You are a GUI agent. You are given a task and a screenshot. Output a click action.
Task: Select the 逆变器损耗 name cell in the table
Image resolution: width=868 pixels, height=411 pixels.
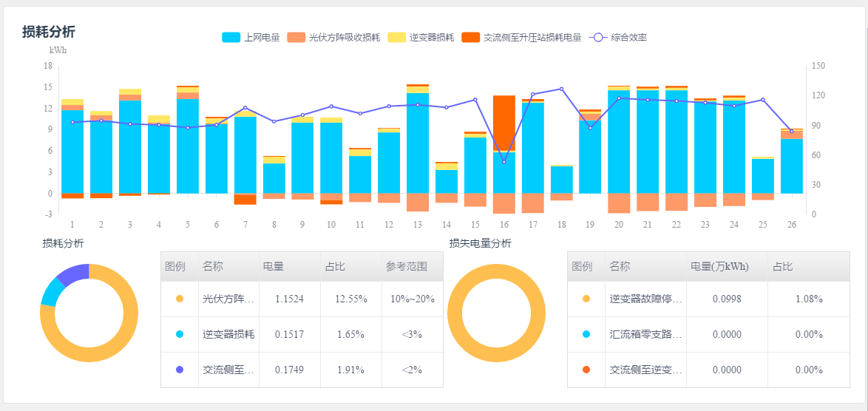tap(228, 334)
